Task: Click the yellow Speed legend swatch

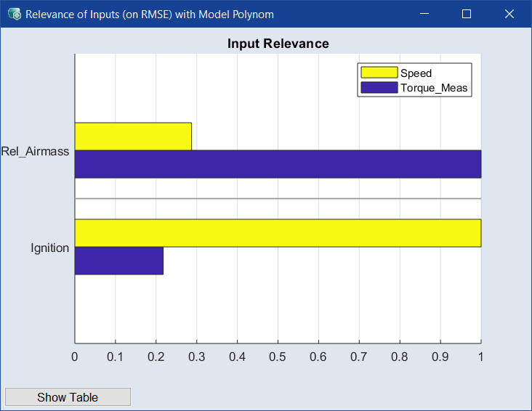Action: (379, 73)
